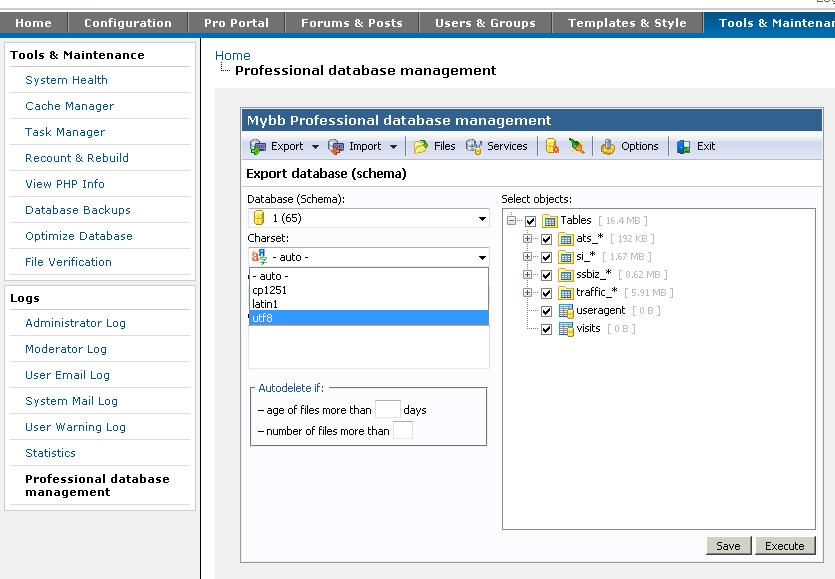Click the green pen icon in toolbar
835x579 pixels.
coord(576,146)
